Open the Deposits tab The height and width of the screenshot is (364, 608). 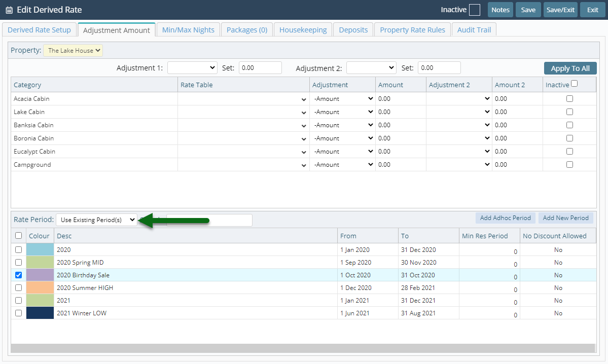click(353, 30)
